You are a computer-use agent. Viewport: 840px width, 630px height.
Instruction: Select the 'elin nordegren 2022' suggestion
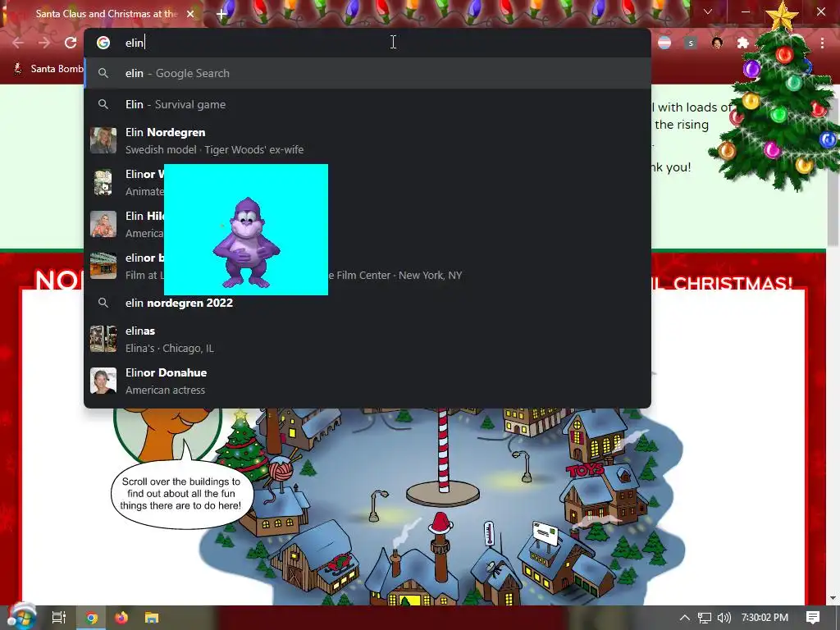point(367,304)
